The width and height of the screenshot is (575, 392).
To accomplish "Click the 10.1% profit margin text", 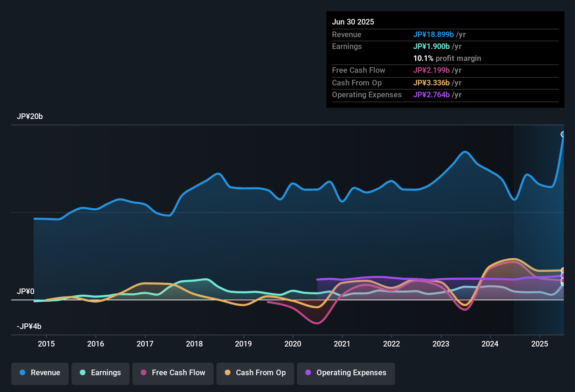I will pyautogui.click(x=447, y=58).
